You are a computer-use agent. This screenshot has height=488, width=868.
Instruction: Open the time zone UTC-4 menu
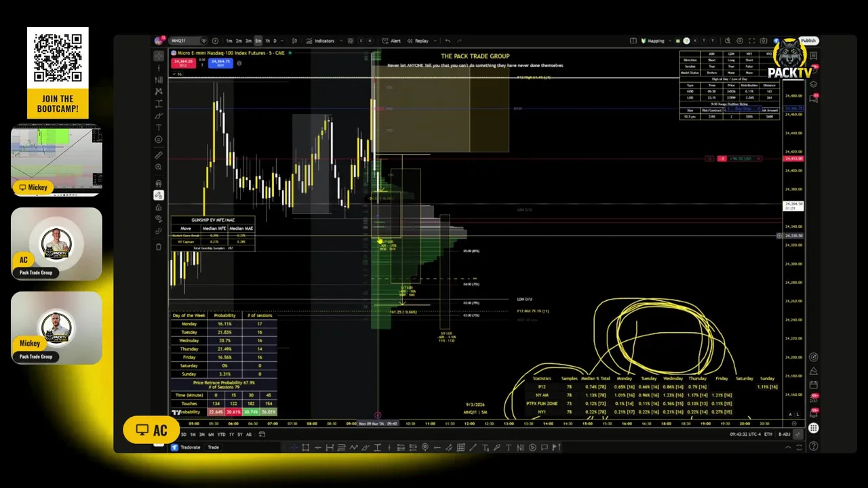[x=745, y=434]
